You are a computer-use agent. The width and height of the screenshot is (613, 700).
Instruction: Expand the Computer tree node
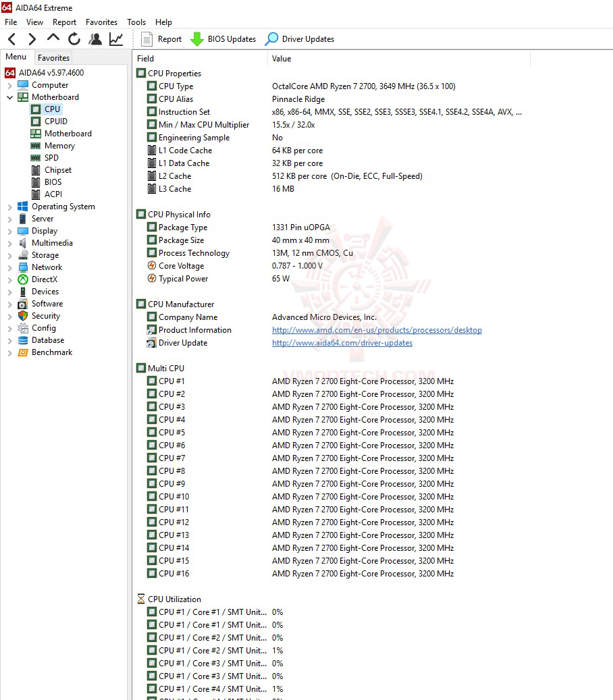coord(9,85)
